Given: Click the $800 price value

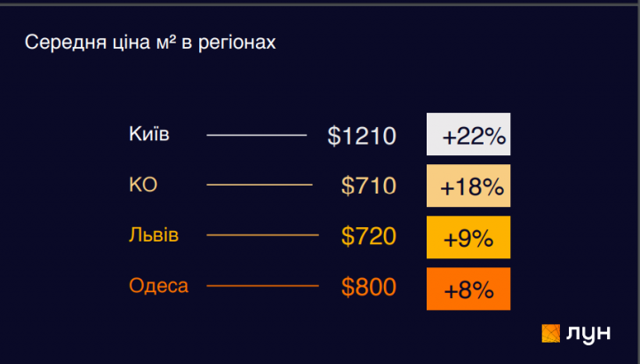Looking at the screenshot, I should pyautogui.click(x=368, y=288).
